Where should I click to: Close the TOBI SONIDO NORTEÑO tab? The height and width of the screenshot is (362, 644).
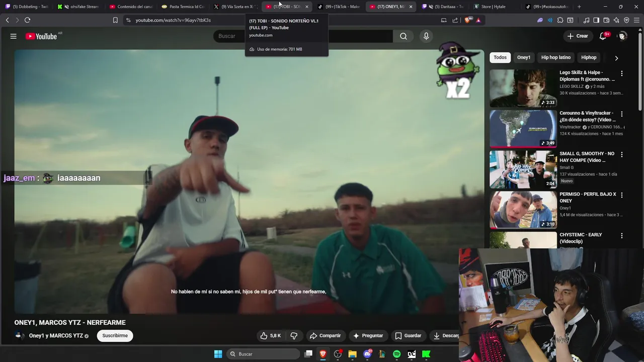click(307, 7)
